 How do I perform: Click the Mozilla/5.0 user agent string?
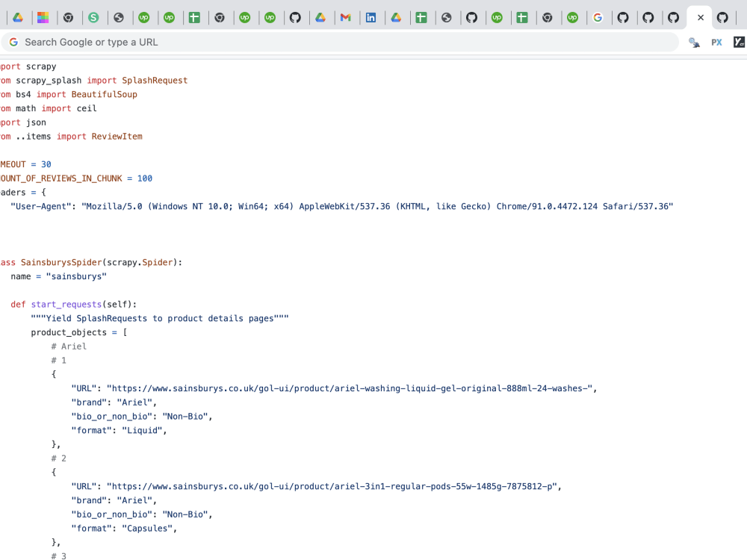tap(377, 207)
